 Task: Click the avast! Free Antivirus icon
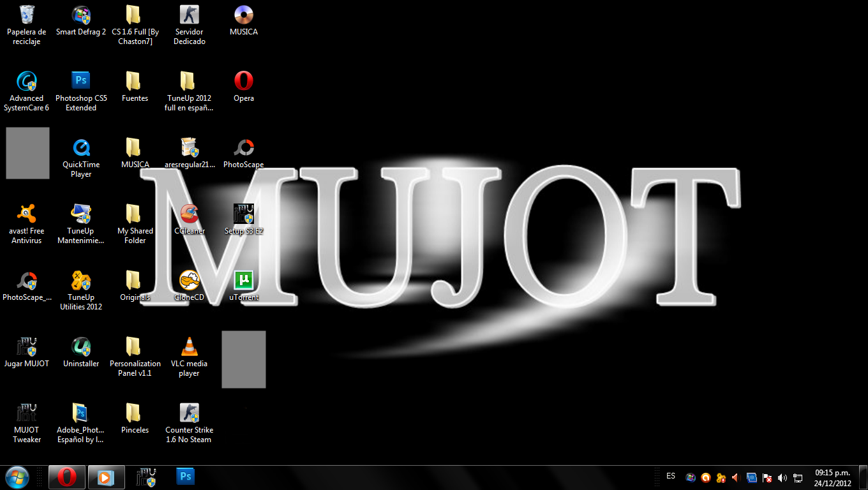[27, 214]
